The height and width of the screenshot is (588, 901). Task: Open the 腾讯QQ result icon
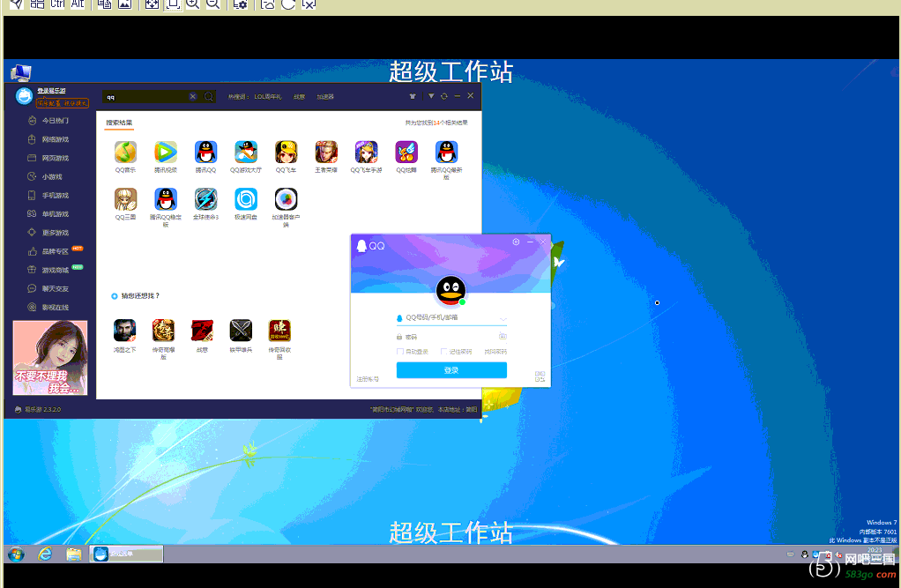pyautogui.click(x=205, y=153)
